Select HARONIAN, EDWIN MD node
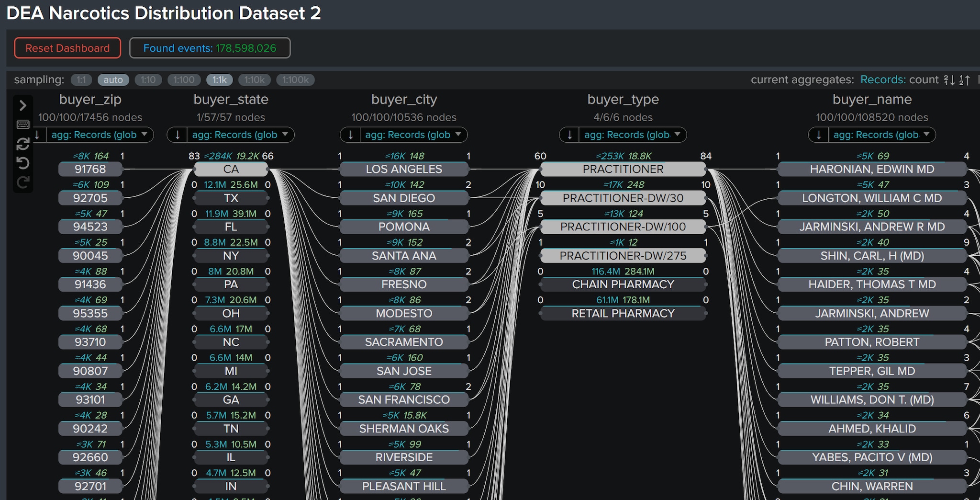 (872, 169)
